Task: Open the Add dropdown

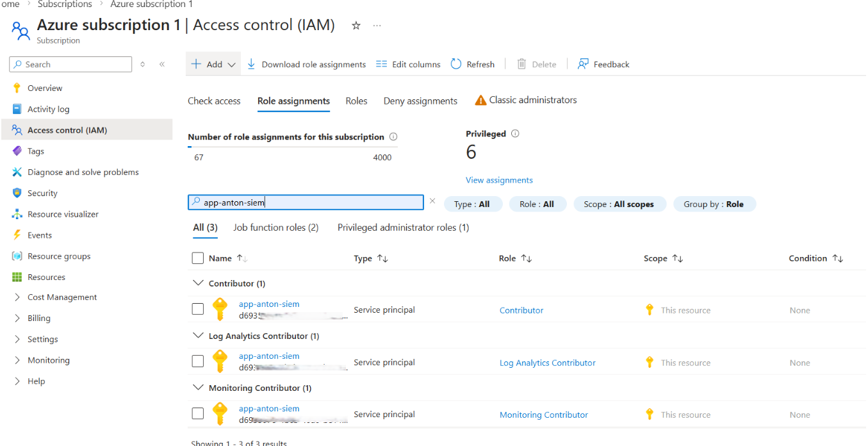Action: coord(214,64)
